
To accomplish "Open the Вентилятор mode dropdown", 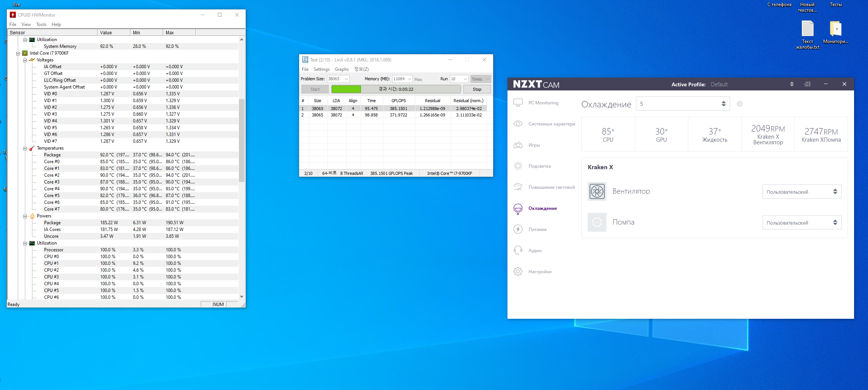I will point(802,191).
